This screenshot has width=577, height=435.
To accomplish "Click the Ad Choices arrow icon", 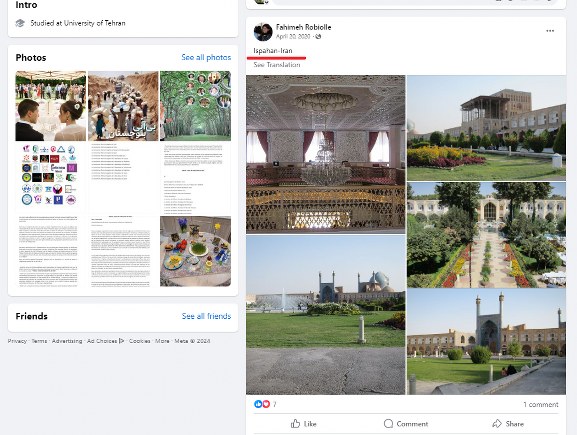I will tap(121, 341).
